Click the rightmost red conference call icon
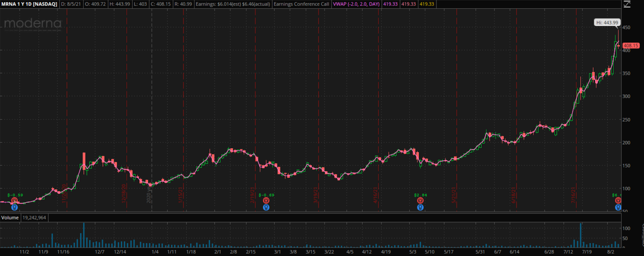Image resolution: width=644 pixels, height=256 pixels. pyautogui.click(x=618, y=200)
